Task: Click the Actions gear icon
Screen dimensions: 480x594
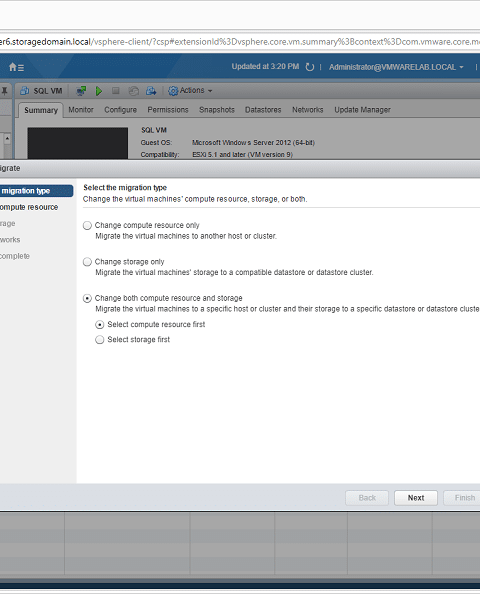Action: (x=173, y=91)
